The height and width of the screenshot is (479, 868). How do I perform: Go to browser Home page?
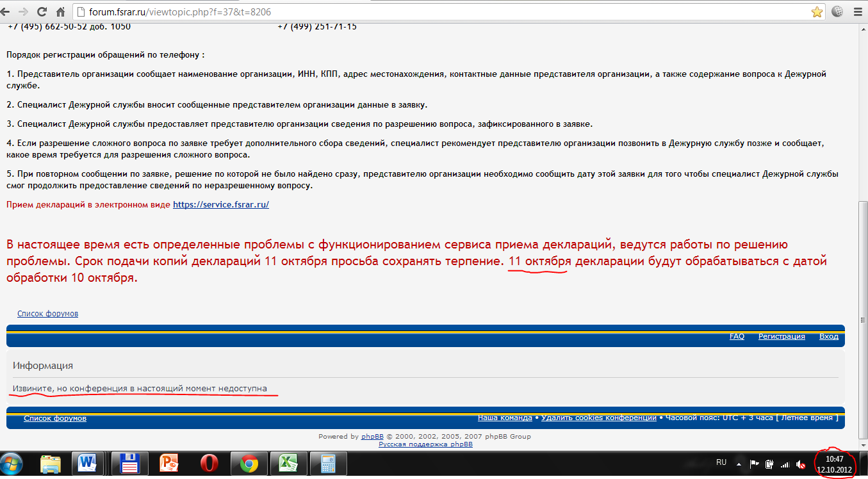pos(60,12)
